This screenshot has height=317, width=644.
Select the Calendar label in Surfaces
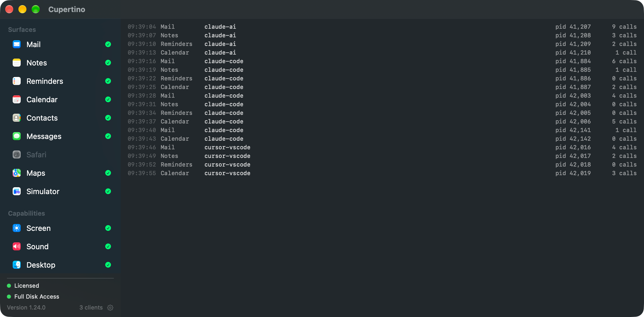[x=42, y=100]
